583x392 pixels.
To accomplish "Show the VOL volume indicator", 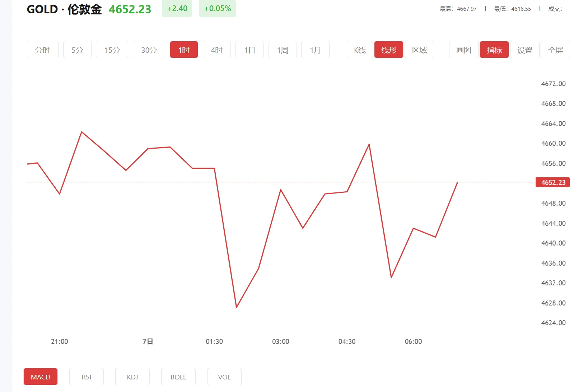I will (x=224, y=377).
